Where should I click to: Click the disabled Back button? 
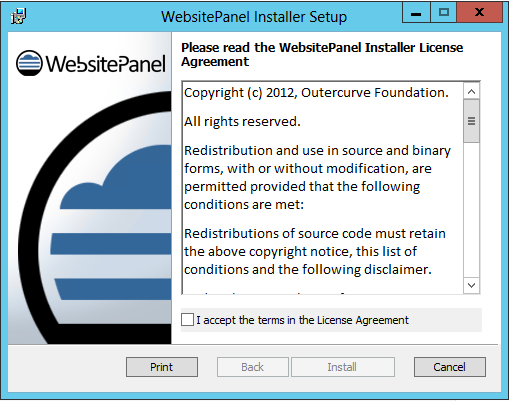253,367
